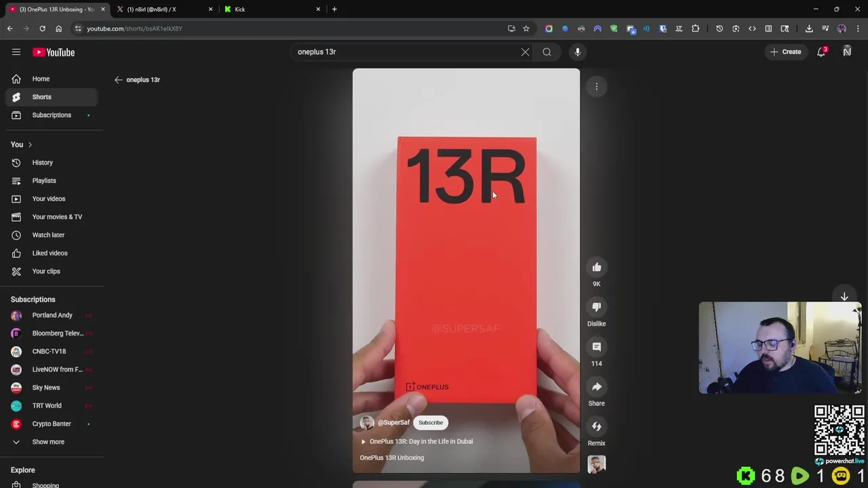Viewport: 868px width, 488px height.
Task: Remix this Short
Action: [x=597, y=426]
